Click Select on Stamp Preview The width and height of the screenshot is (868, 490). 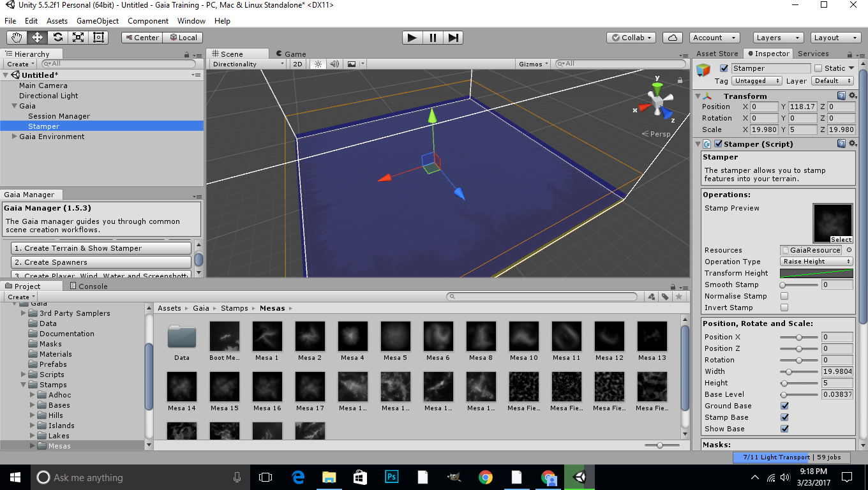coord(841,240)
